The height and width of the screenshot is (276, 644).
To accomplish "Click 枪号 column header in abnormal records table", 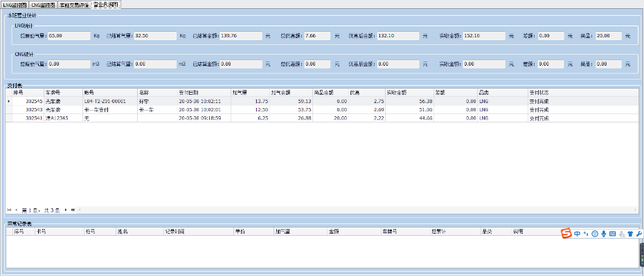I will tap(100, 232).
